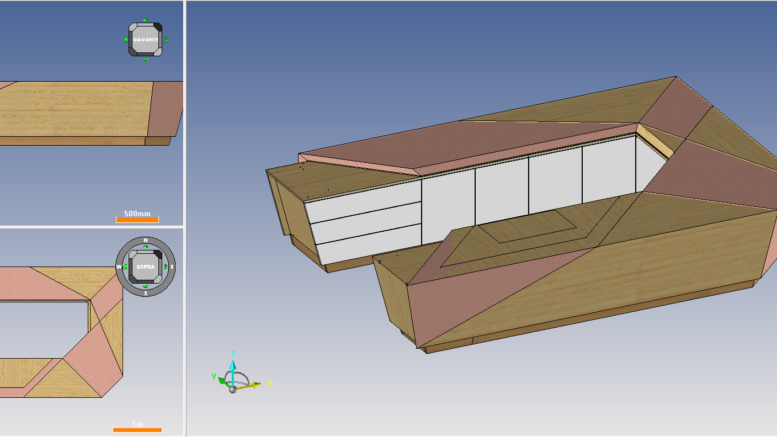This screenshot has height=437, width=777.
Task: Click the top-right corner of DAVANTI cube
Action: coord(157,27)
